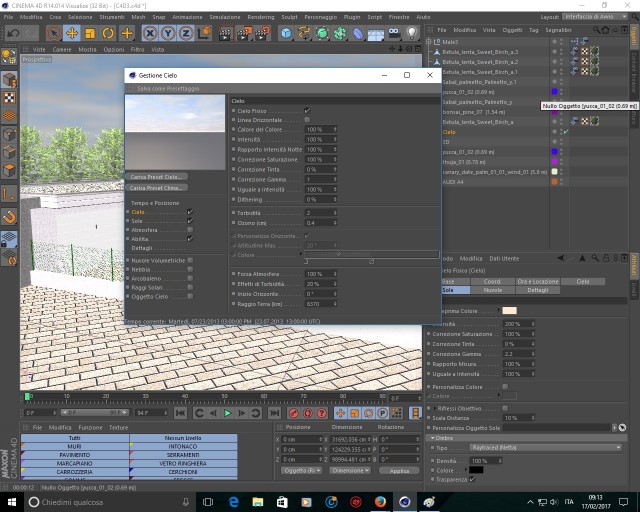Viewport: 640px width, 512px height.
Task: Select the Move tool in toolbar
Action: click(72, 33)
